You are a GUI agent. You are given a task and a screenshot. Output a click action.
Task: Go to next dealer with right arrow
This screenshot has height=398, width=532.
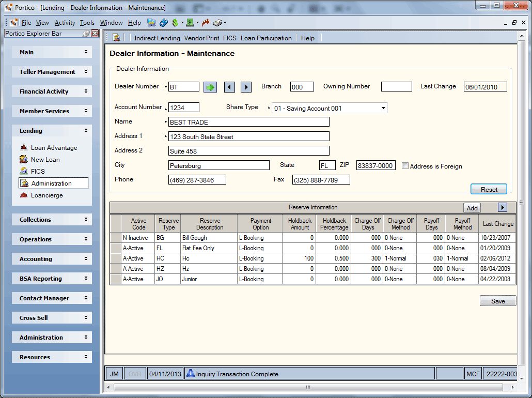tap(246, 87)
